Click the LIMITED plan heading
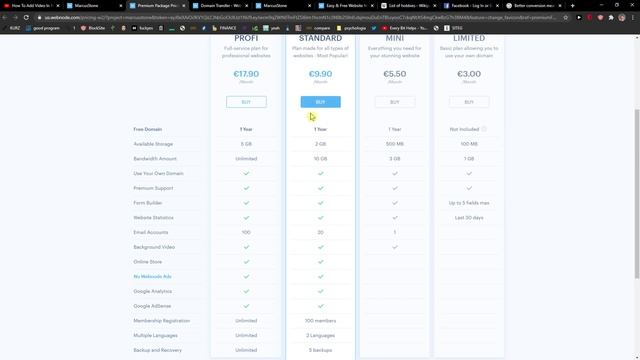The width and height of the screenshot is (640, 360). tap(469, 38)
